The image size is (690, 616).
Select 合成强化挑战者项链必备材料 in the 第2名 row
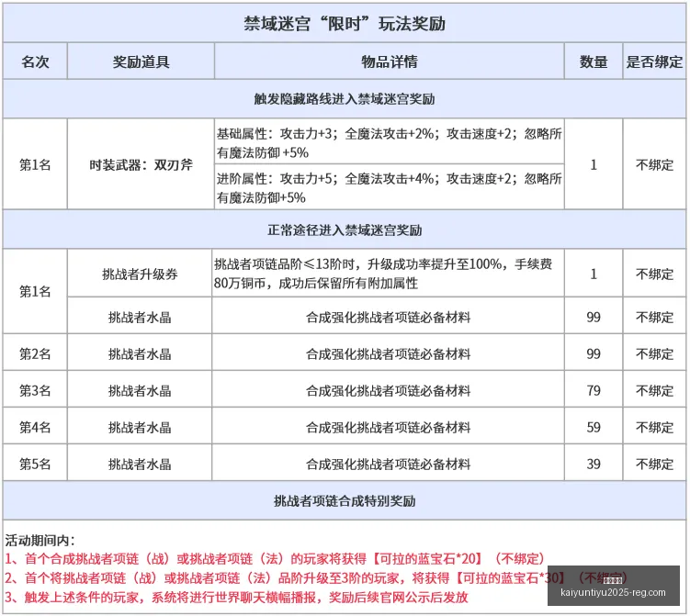click(x=388, y=353)
